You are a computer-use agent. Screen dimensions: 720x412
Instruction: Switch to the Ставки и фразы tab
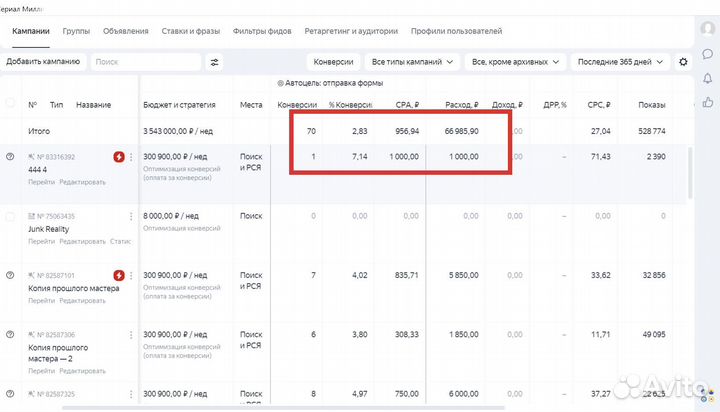191,31
